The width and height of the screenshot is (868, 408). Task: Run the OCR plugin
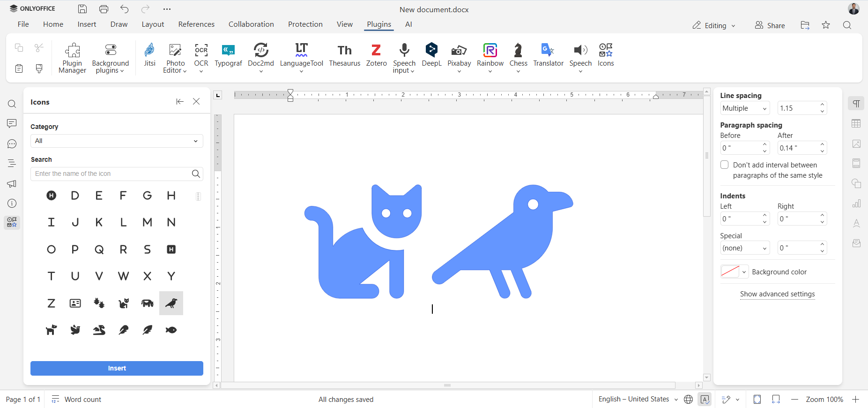click(201, 58)
